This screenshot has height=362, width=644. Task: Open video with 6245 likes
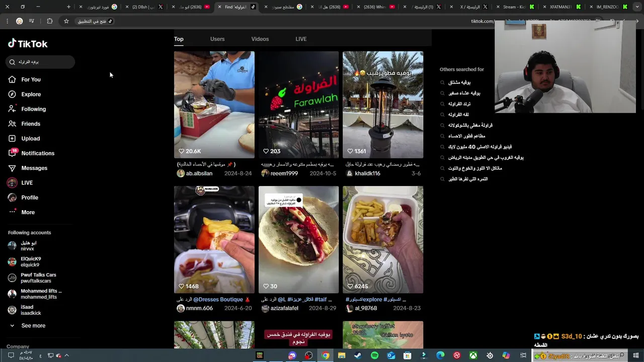click(383, 239)
